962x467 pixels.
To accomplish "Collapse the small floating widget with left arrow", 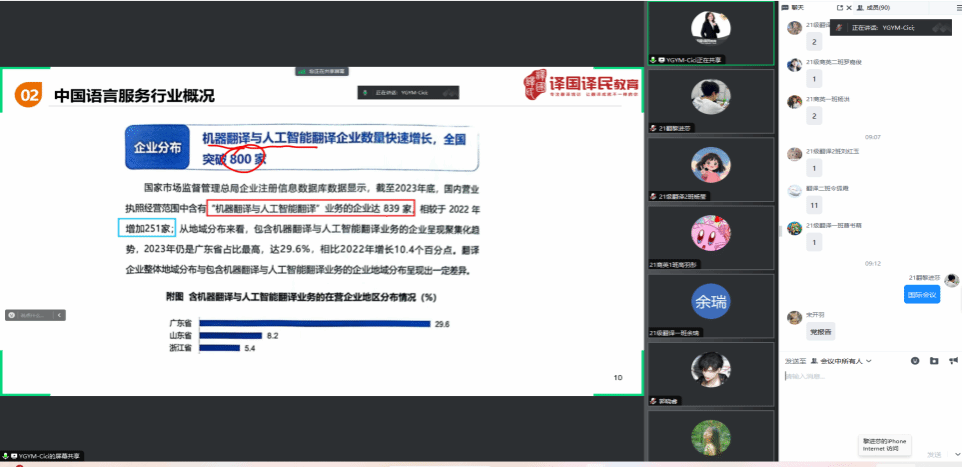I will pos(59,314).
